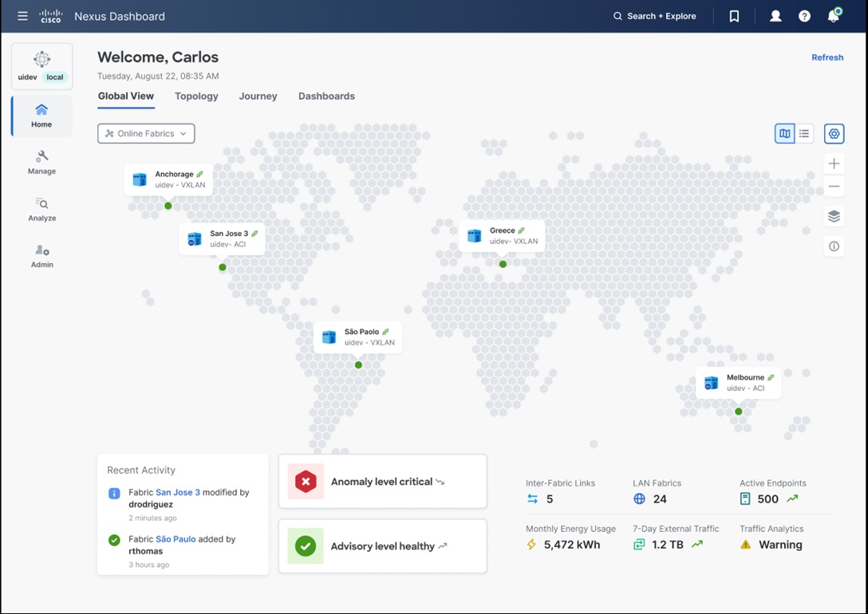This screenshot has width=868, height=614.
Task: Click the bookmarks icon in the header
Action: pos(733,15)
